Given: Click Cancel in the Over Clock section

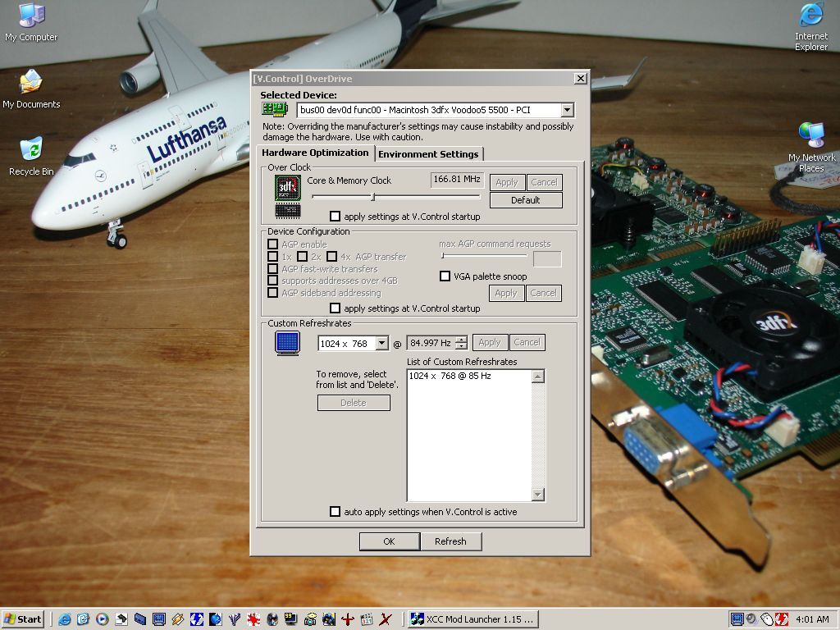Looking at the screenshot, I should tap(545, 182).
